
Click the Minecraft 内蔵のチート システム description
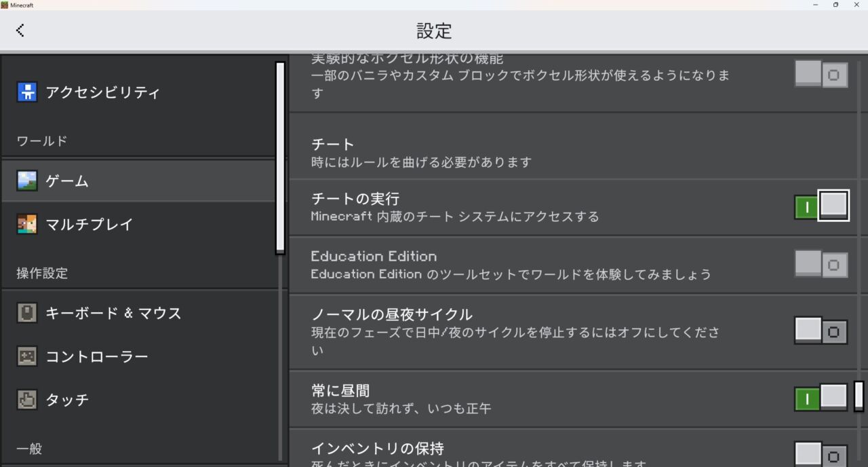(455, 217)
